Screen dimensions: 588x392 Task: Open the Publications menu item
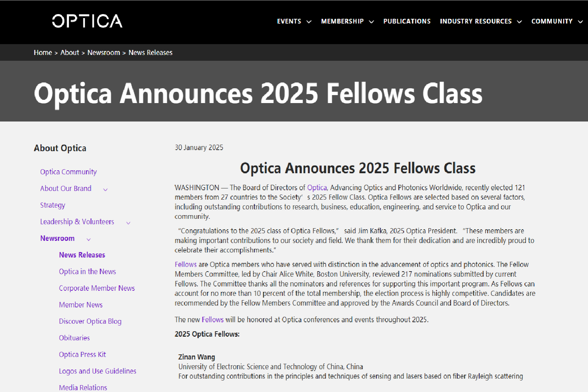tap(407, 21)
